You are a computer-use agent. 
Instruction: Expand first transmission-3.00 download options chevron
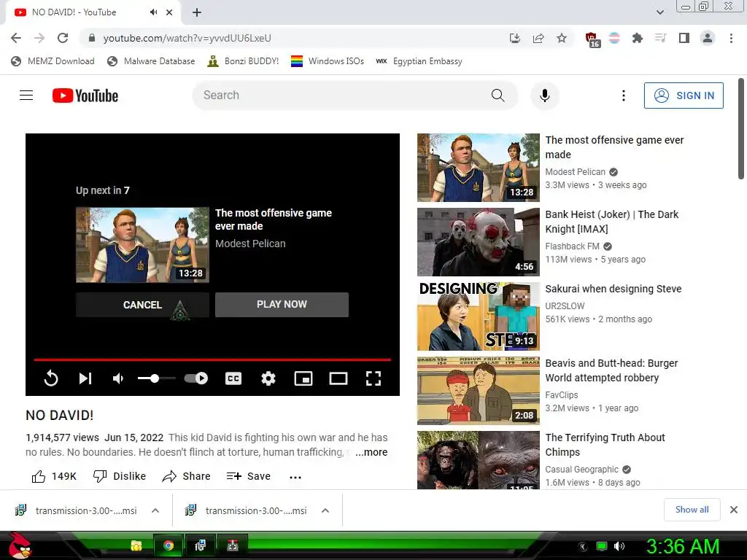(x=155, y=510)
